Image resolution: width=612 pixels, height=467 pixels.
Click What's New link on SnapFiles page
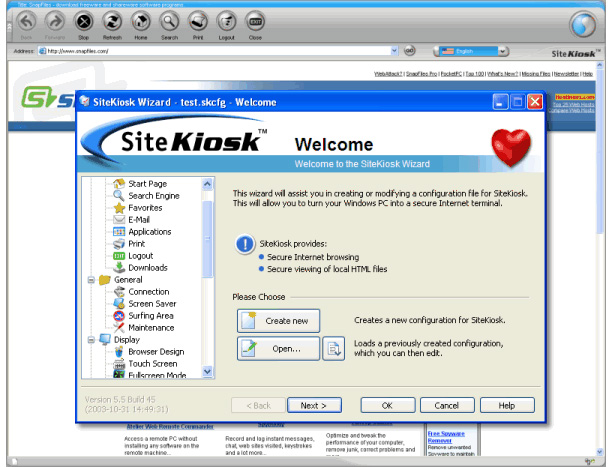[503, 74]
